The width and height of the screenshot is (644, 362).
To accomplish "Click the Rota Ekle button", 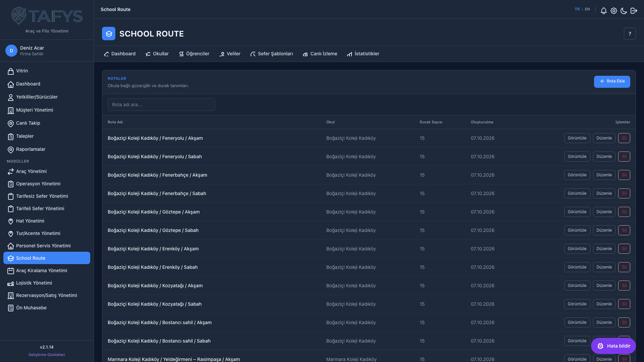I will (x=612, y=81).
